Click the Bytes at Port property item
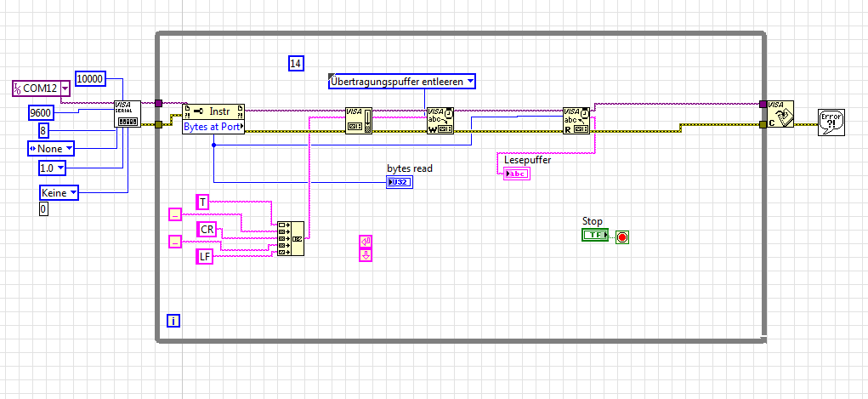The height and width of the screenshot is (399, 868). point(213,127)
